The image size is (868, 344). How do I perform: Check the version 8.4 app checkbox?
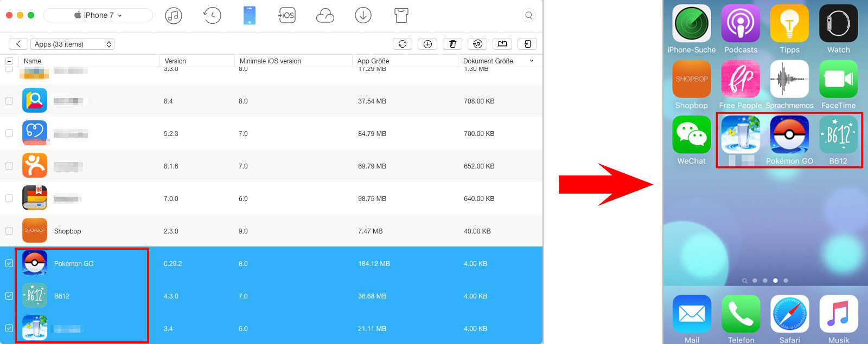9,101
